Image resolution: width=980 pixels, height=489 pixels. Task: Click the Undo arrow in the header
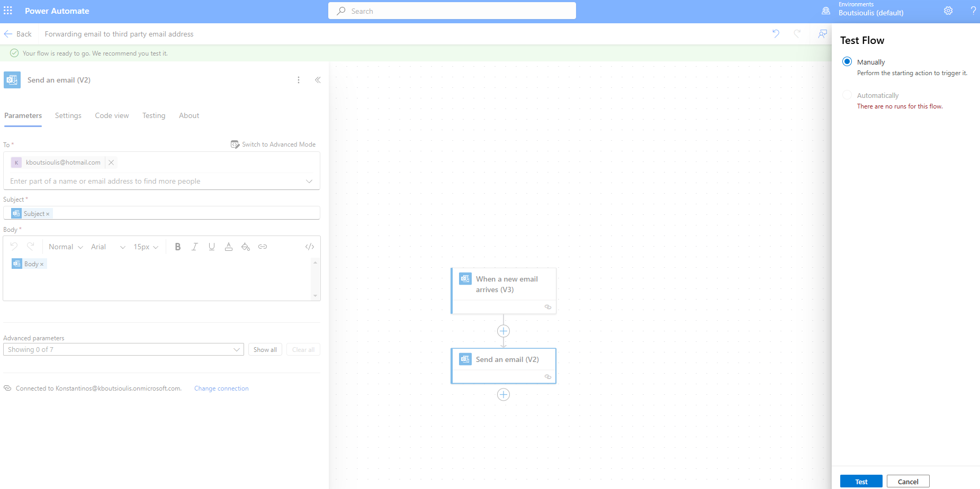click(776, 34)
